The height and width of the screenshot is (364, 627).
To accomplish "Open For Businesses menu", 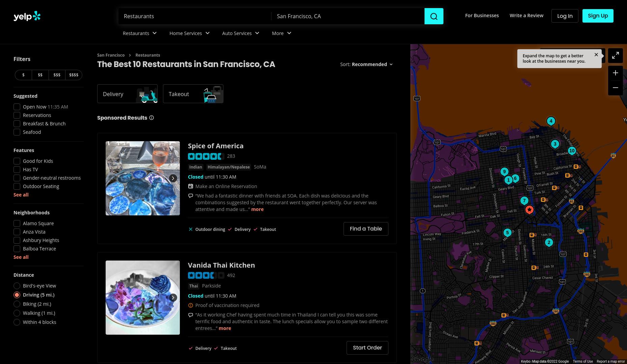I will (482, 16).
